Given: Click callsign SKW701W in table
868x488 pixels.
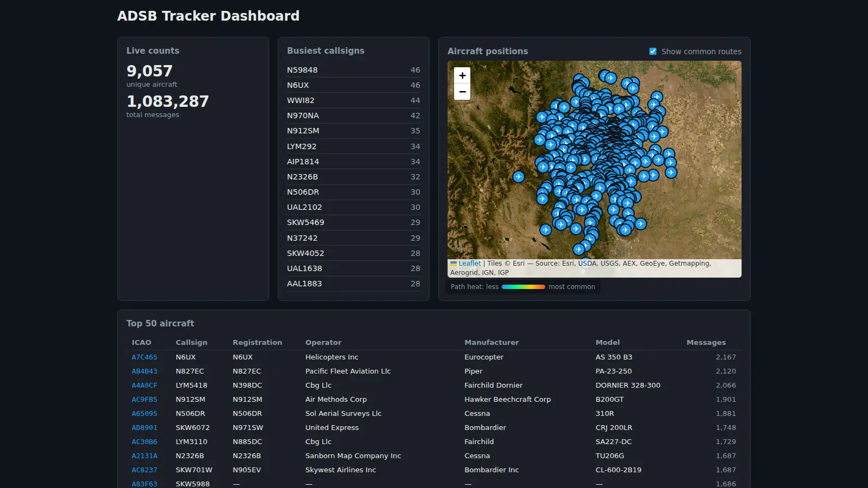Looking at the screenshot, I should click(x=194, y=470).
